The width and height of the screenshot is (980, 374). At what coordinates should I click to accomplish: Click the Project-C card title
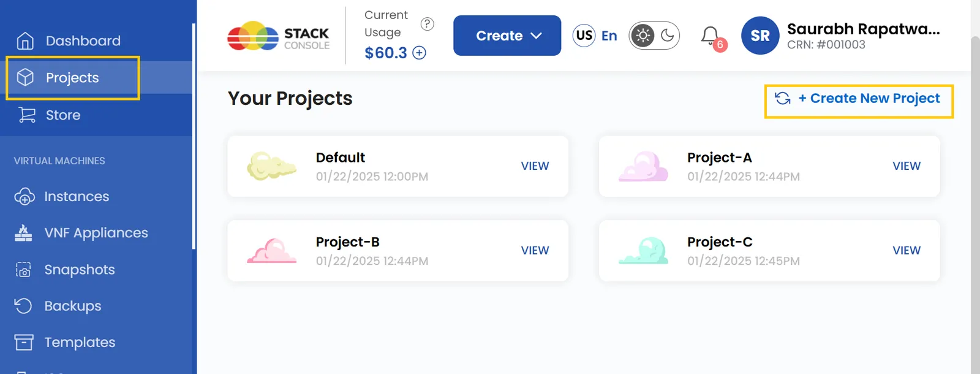click(720, 242)
